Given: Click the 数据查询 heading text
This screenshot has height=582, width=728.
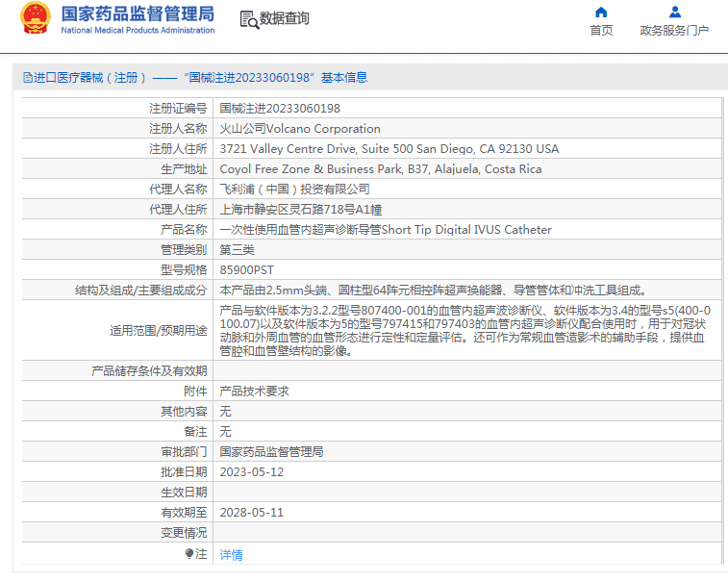Looking at the screenshot, I should (x=284, y=18).
